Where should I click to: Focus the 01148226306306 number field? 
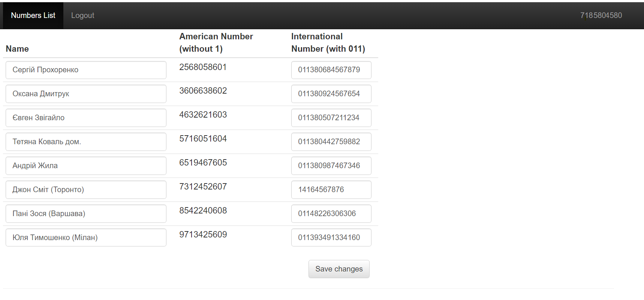[331, 214]
